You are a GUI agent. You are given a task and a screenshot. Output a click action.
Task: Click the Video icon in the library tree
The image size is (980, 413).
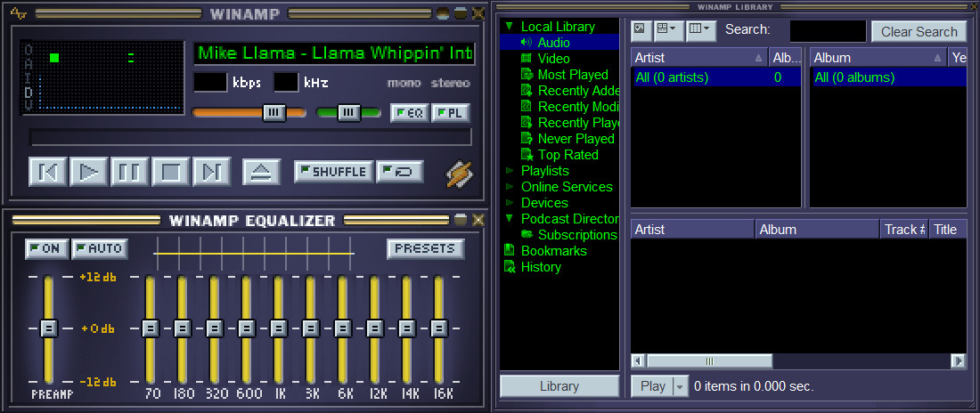527,59
